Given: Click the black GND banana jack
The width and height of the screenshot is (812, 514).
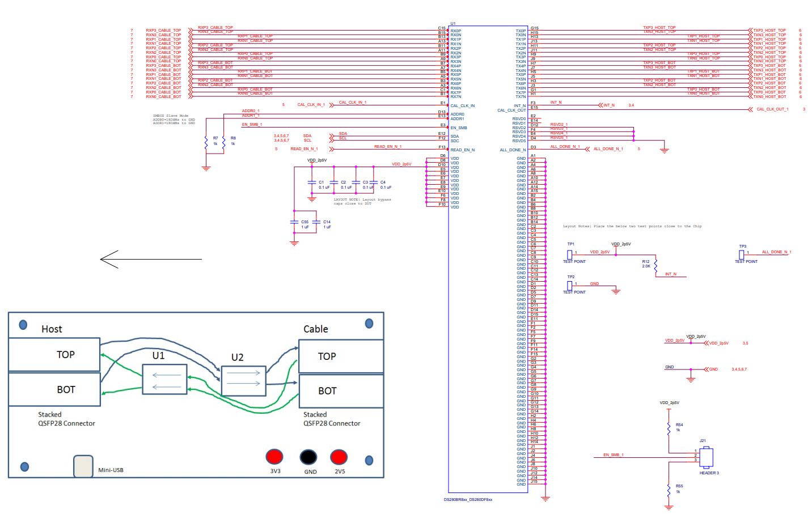Looking at the screenshot, I should pos(308,457).
